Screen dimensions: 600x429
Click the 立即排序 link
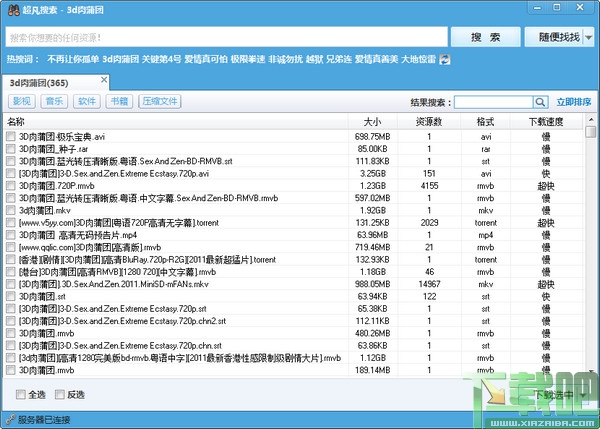(x=574, y=102)
